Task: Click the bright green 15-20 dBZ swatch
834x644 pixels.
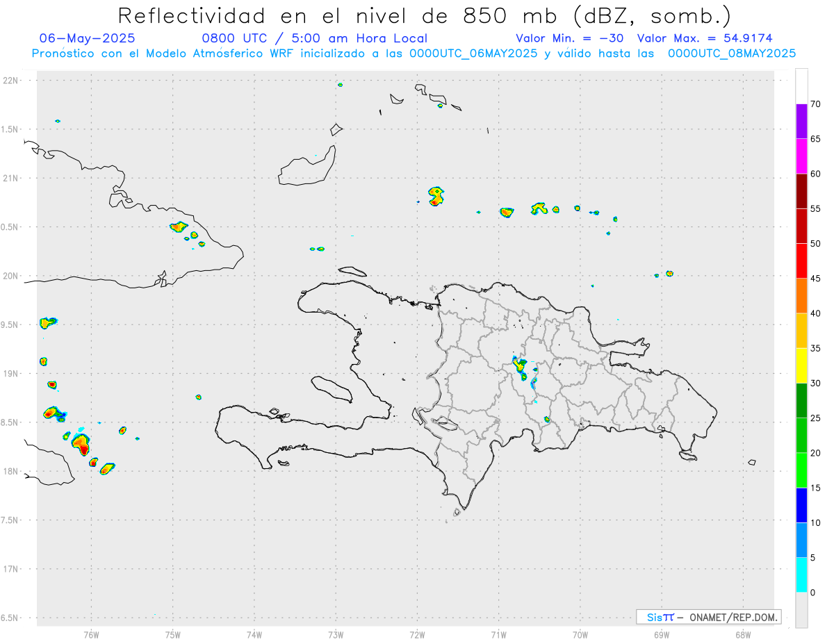Action: point(801,470)
